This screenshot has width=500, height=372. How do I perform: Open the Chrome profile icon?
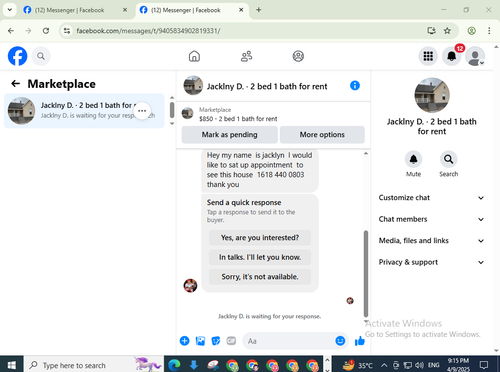(471, 31)
